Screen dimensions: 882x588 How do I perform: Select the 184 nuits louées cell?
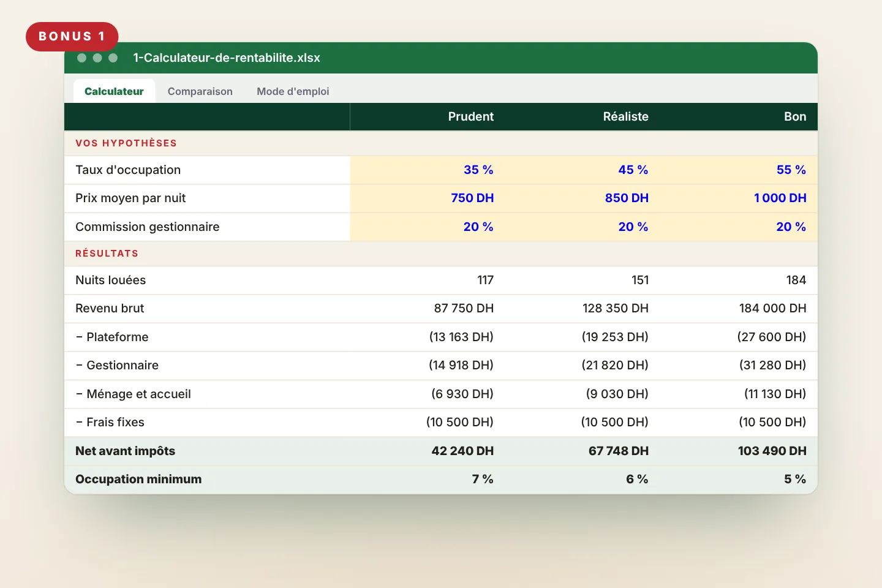click(x=739, y=280)
